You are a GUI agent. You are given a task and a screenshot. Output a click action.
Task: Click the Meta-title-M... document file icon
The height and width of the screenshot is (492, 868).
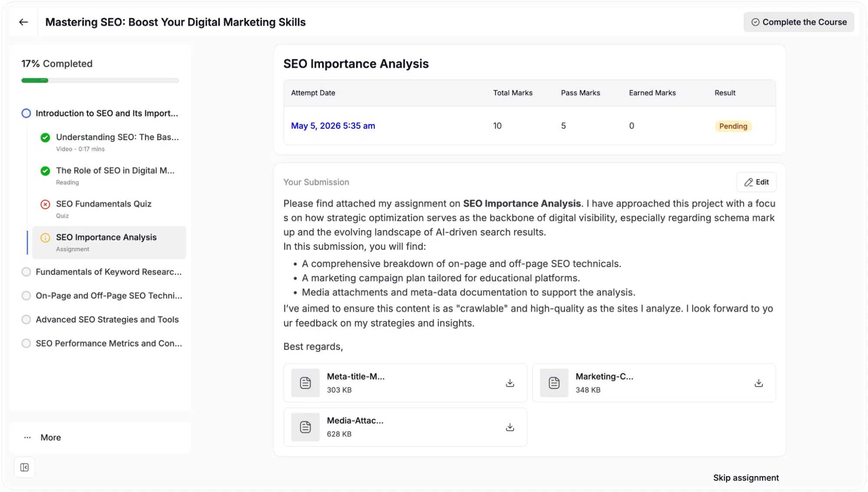[x=305, y=383]
